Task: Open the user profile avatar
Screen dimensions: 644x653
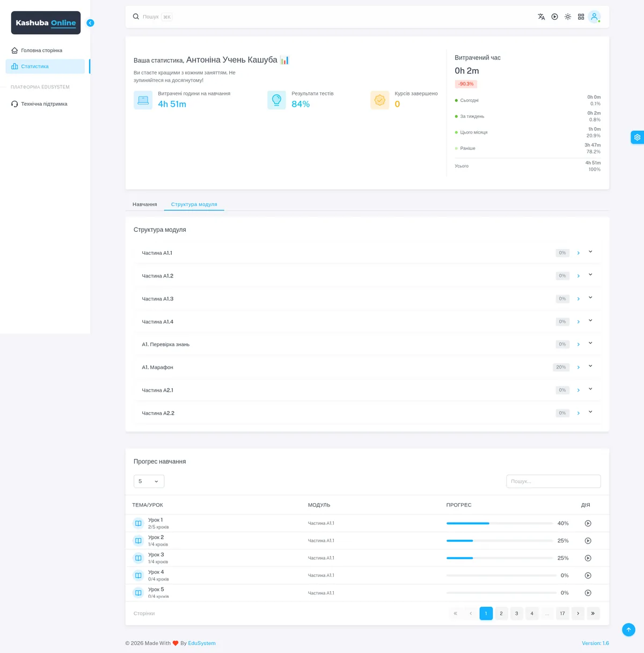Action: click(x=594, y=17)
